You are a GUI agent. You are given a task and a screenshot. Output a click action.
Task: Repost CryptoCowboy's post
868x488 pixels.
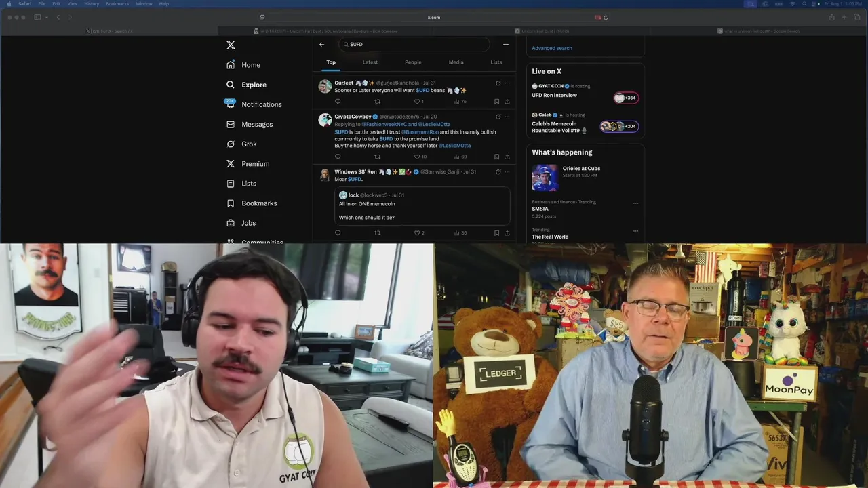click(x=378, y=157)
